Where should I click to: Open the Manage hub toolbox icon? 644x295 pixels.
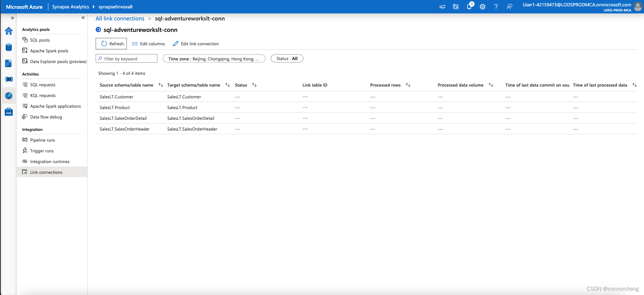pyautogui.click(x=9, y=112)
